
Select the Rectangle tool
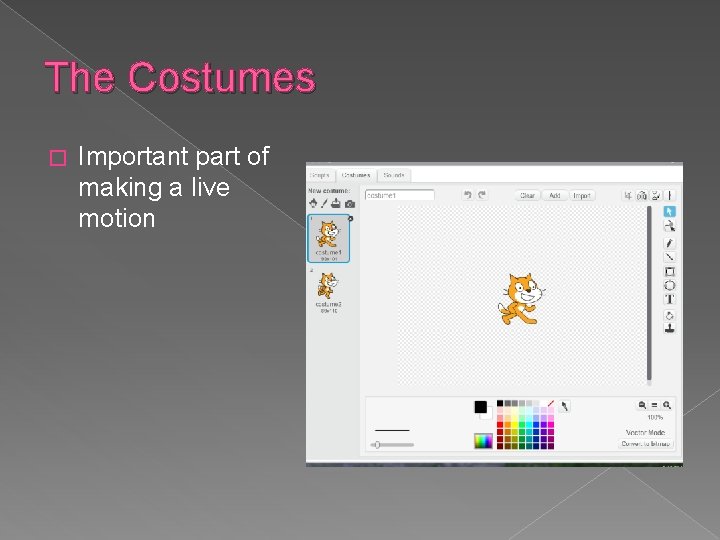(x=669, y=271)
